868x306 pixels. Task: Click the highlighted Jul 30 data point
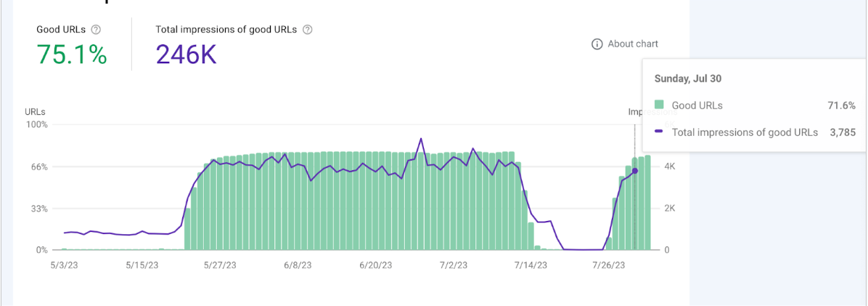pos(635,171)
